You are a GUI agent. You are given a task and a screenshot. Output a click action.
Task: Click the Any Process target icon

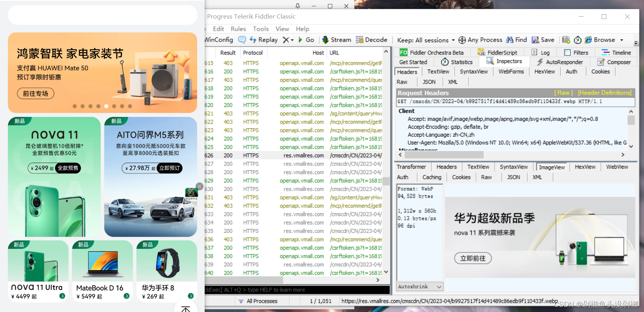(462, 40)
